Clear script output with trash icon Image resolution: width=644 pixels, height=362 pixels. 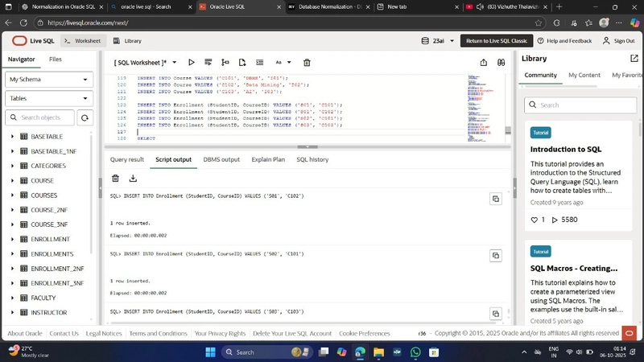coord(115,179)
